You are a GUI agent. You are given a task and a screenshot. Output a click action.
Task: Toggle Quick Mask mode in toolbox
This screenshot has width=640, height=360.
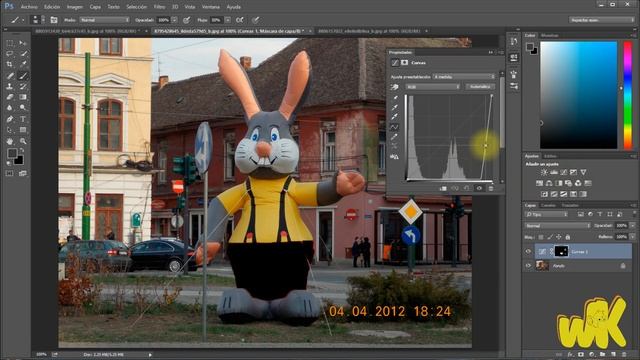pos(9,173)
